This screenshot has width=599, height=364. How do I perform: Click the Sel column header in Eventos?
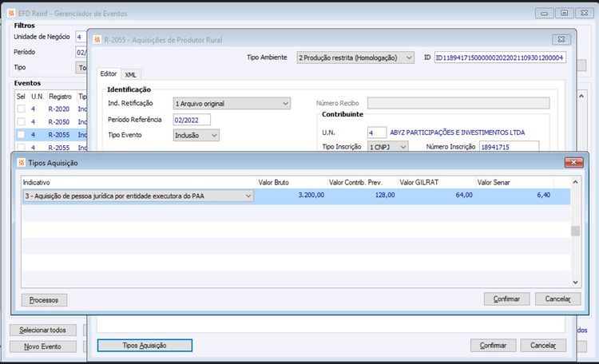(21, 97)
